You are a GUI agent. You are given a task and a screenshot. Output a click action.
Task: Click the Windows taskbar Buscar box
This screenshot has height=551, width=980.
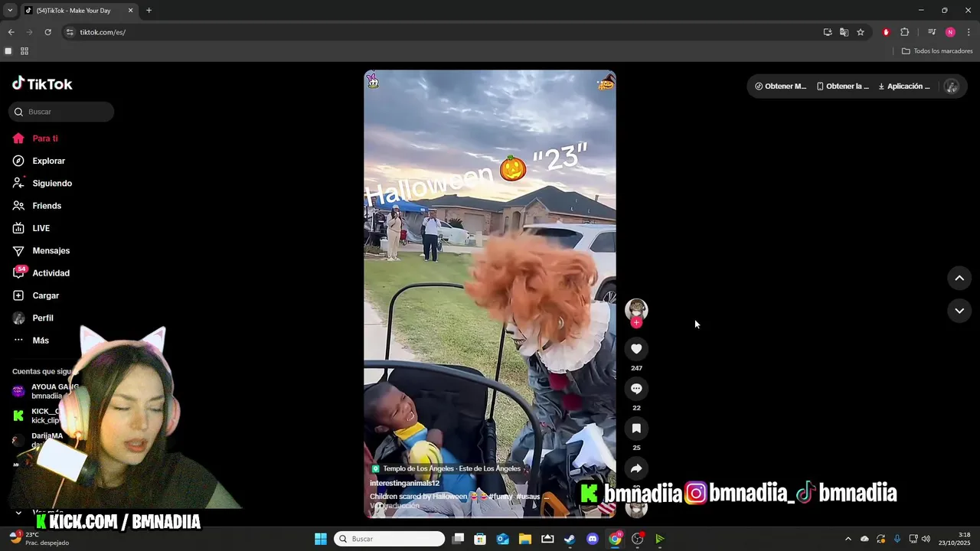point(390,539)
